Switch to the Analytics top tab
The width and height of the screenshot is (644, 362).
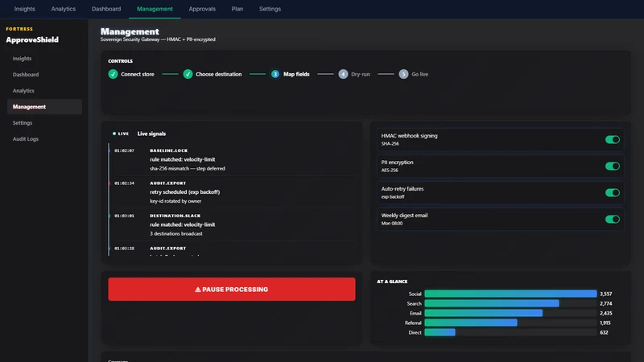[x=64, y=9]
